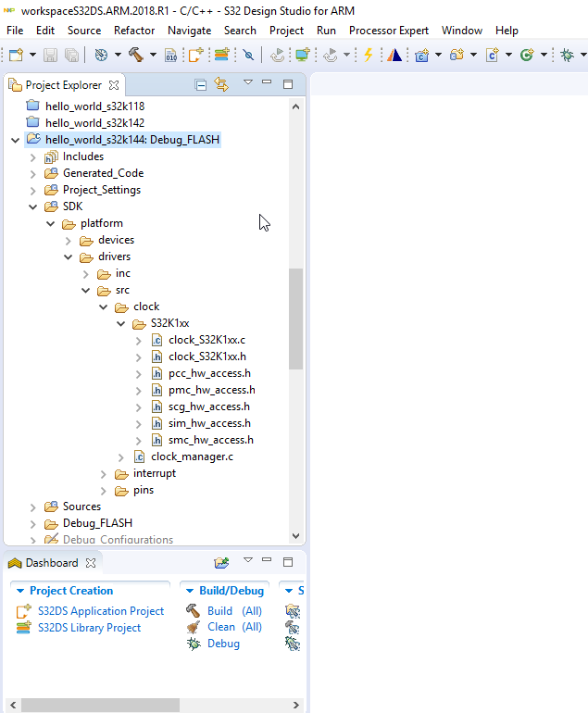Select hello_world_s32k118 project

point(95,106)
